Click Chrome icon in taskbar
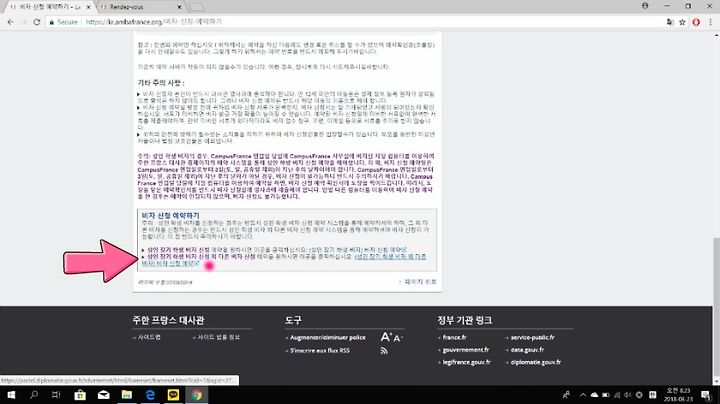The width and height of the screenshot is (720, 404). 197,395
